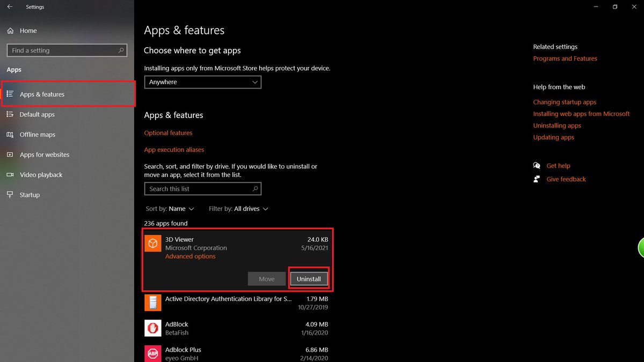Image resolution: width=644 pixels, height=362 pixels.
Task: Click the Get help link
Action: (x=558, y=166)
